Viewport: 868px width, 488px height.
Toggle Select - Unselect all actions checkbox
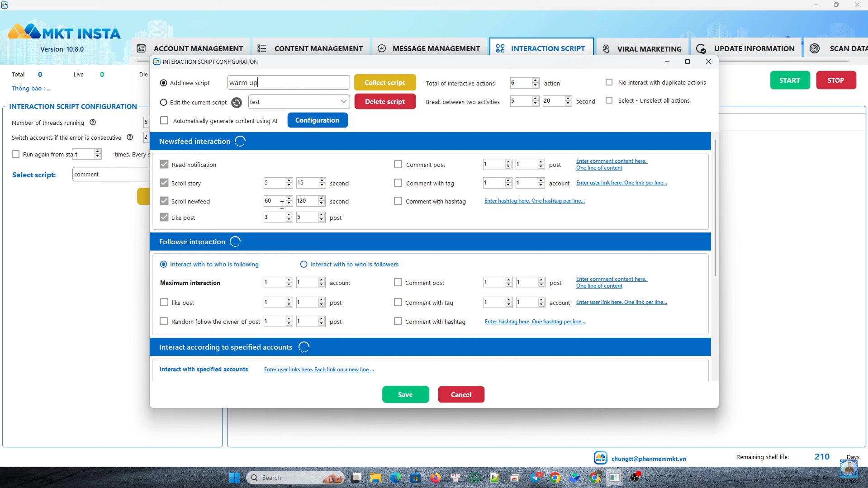coord(609,100)
